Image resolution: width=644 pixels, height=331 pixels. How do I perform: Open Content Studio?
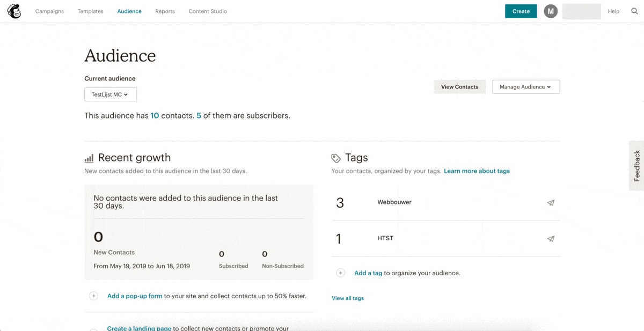pyautogui.click(x=208, y=11)
